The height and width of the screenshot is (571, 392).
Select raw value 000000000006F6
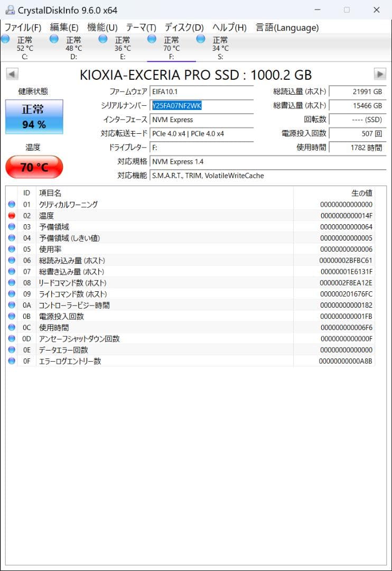tap(346, 327)
